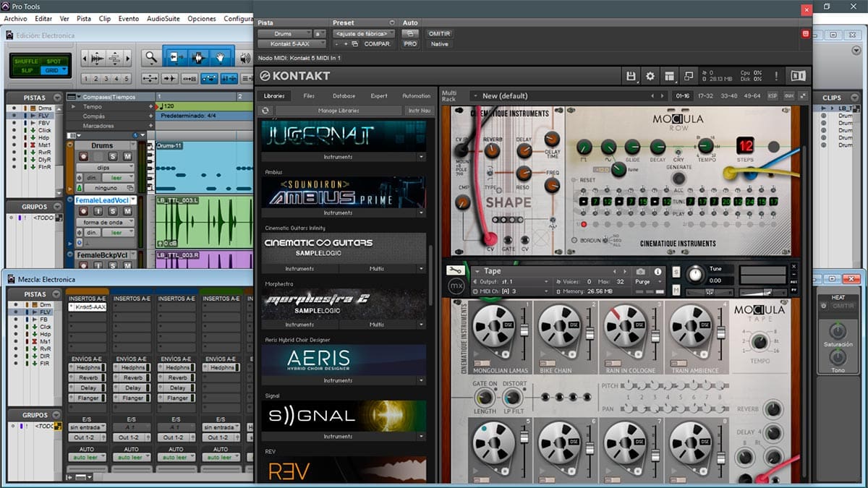Image resolution: width=868 pixels, height=488 pixels.
Task: Click the Hedphns send on first mixer channel
Action: [88, 367]
